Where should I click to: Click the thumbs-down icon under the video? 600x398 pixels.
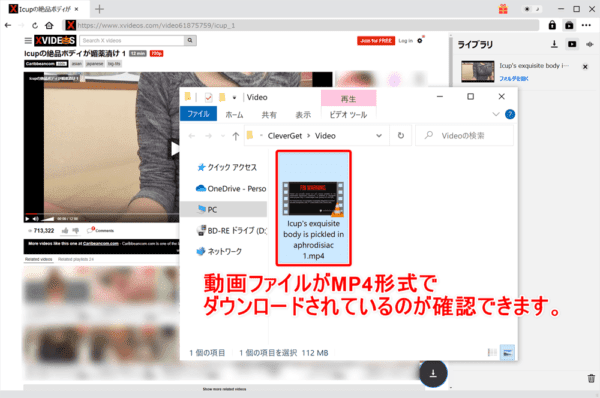click(x=76, y=230)
